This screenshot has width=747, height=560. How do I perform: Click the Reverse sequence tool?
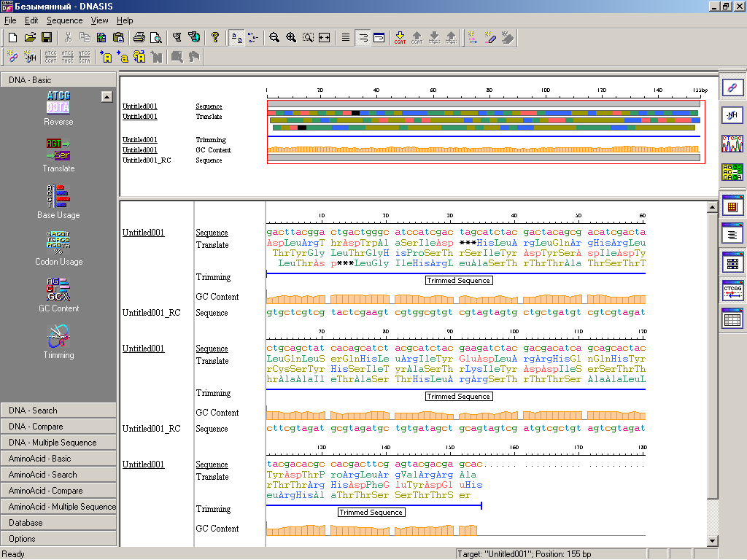coord(58,103)
